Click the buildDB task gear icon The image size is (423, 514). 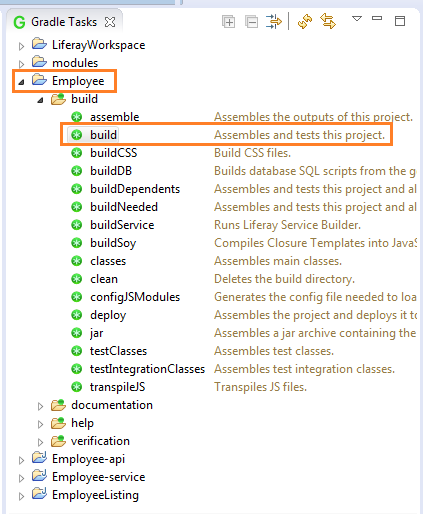(x=77, y=171)
